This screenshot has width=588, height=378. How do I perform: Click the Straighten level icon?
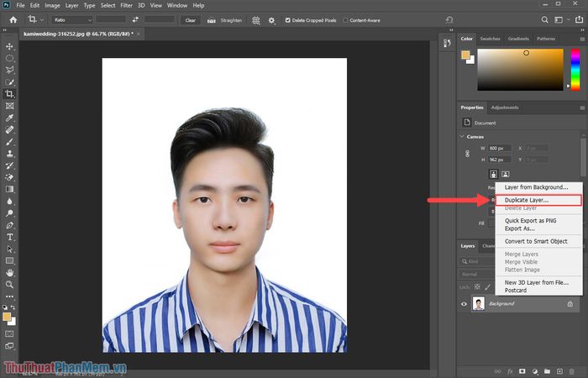[x=212, y=20]
